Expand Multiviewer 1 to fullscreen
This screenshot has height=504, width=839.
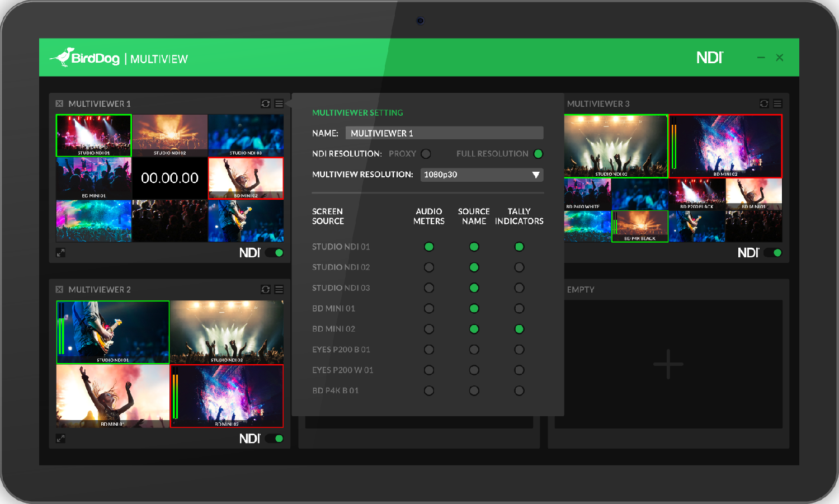(x=60, y=253)
